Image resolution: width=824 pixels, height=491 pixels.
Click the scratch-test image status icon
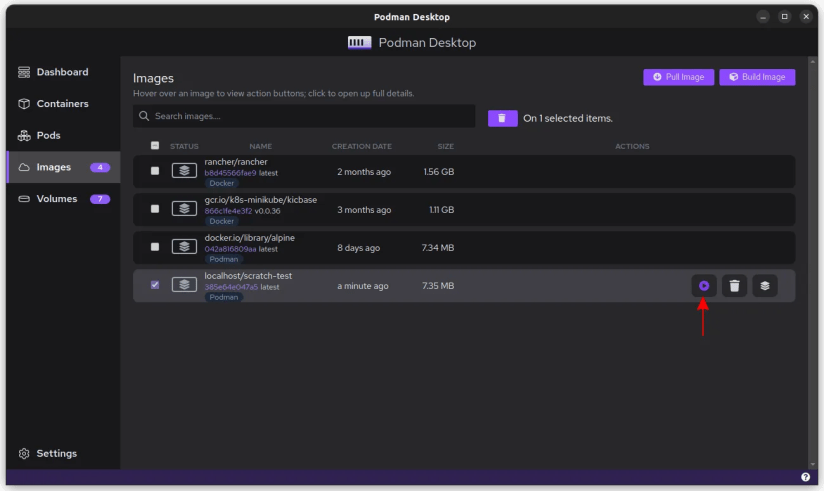pos(184,284)
